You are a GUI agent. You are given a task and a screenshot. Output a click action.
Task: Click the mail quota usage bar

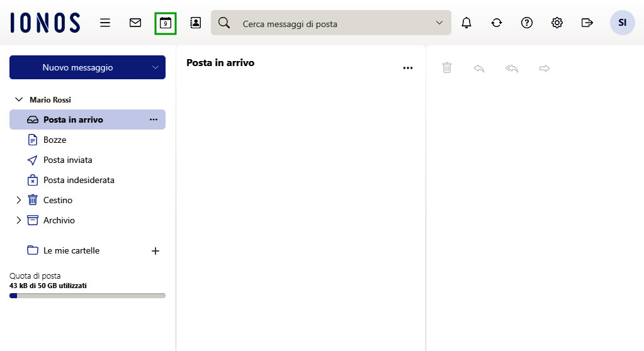click(88, 295)
